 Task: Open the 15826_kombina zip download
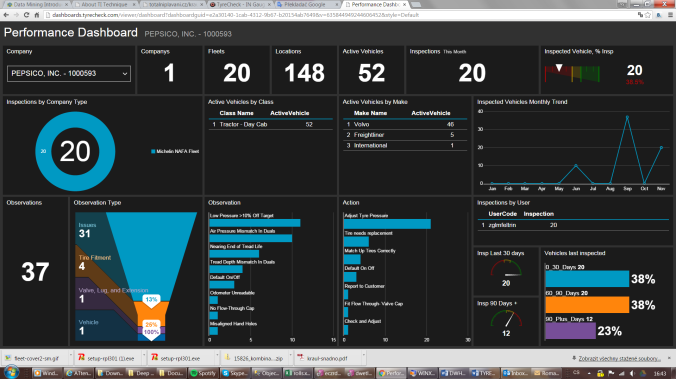pos(254,358)
